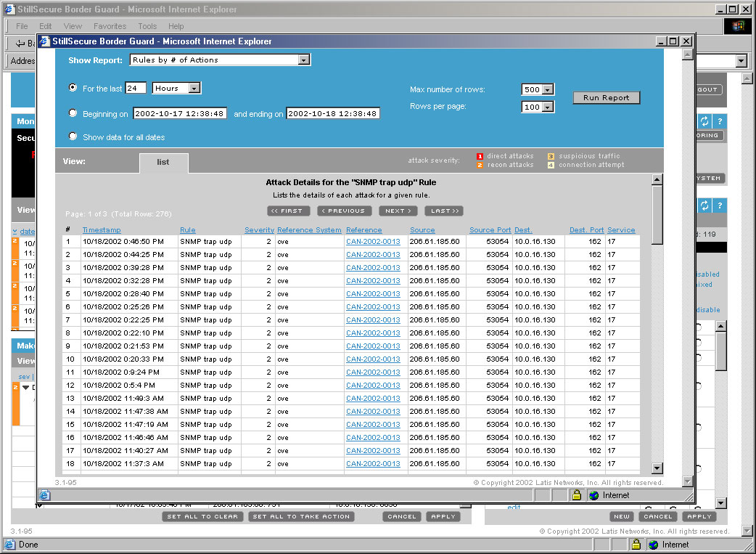Click the attack list scrollbar down arrow
Screen dimensions: 756x554
657,468
